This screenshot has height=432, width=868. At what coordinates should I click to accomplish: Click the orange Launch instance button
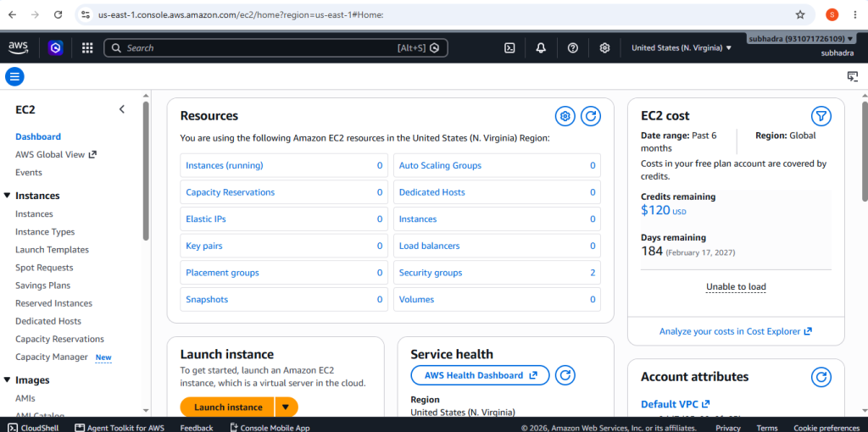pyautogui.click(x=228, y=407)
